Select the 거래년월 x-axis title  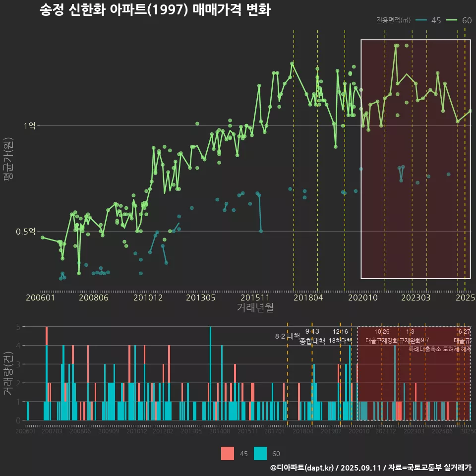pyautogui.click(x=255, y=307)
